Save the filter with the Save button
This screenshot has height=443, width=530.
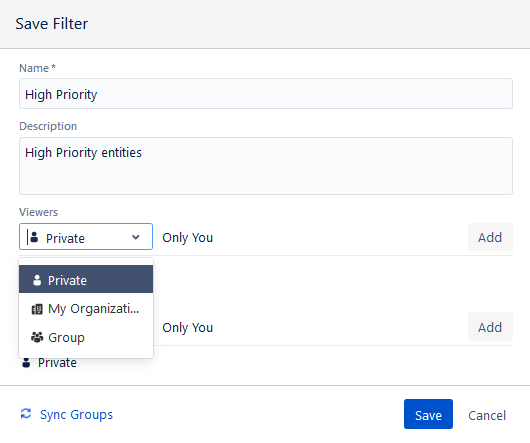pos(428,414)
